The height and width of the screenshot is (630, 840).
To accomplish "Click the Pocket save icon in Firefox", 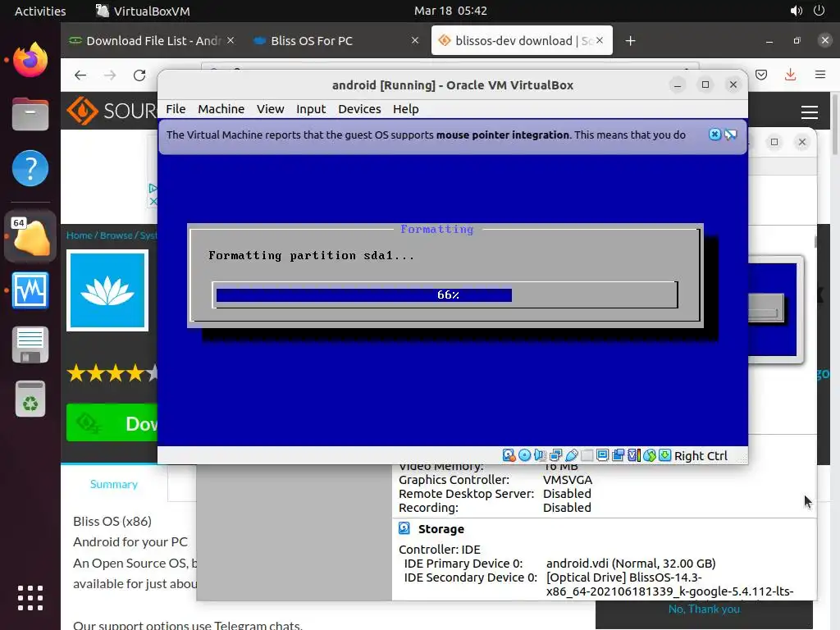I will tap(761, 75).
